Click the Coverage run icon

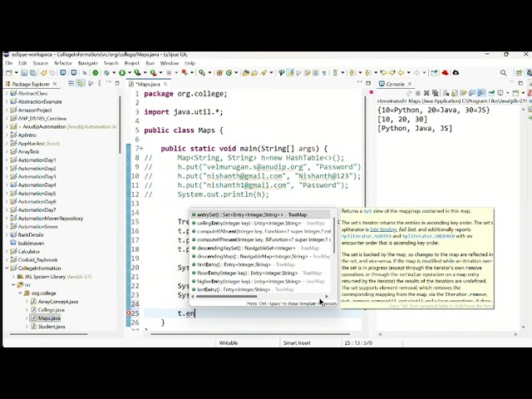coord(137,72)
